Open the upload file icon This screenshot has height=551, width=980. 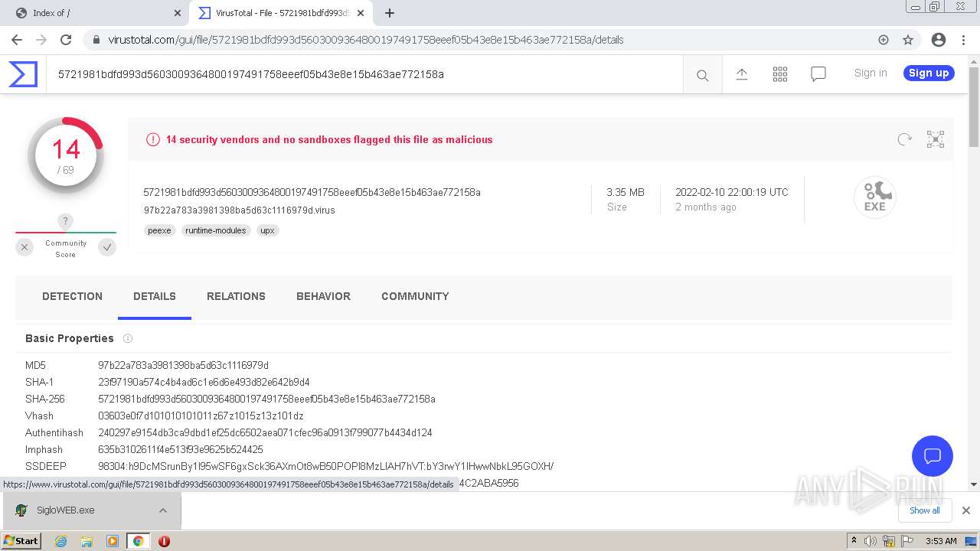741,74
